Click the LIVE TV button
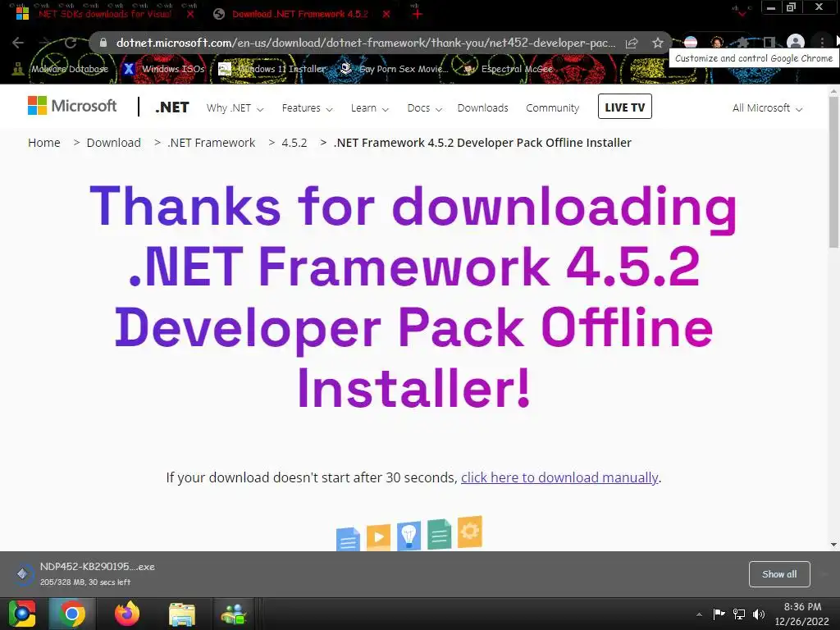The height and width of the screenshot is (630, 840). coord(624,107)
